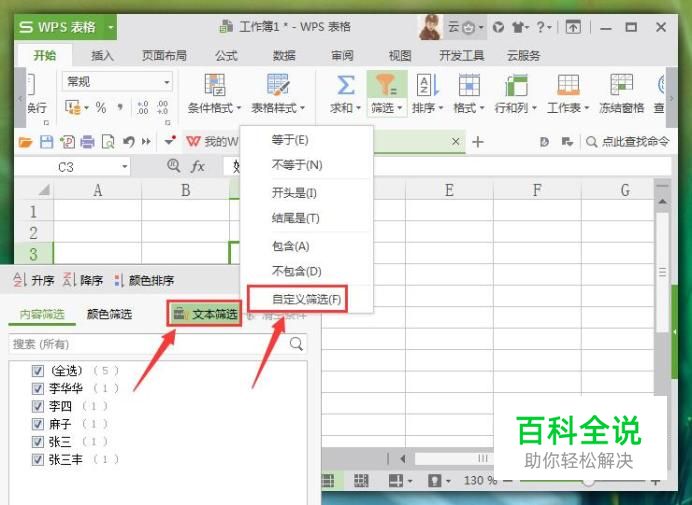Click the printer icon
Screen dimensions: 692x505
tap(87, 142)
